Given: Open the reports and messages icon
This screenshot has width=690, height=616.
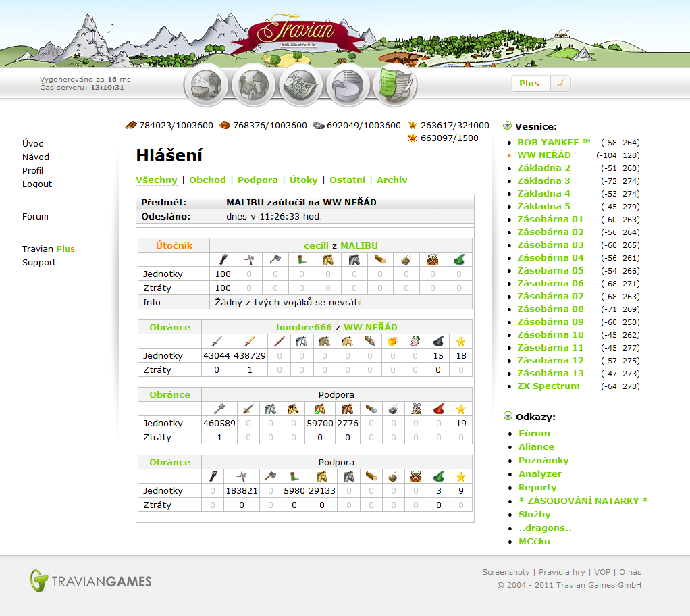Looking at the screenshot, I should [395, 85].
